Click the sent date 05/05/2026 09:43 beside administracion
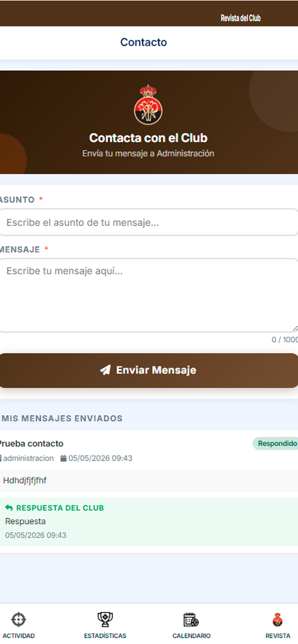Image resolution: width=298 pixels, height=644 pixels. point(100,458)
